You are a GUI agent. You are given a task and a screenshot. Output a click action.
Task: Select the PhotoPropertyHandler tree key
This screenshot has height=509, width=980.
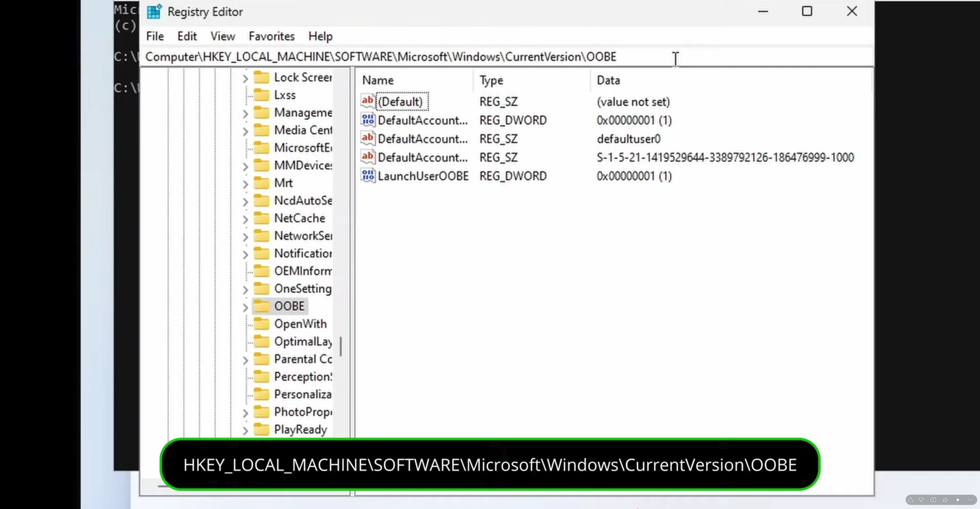303,412
